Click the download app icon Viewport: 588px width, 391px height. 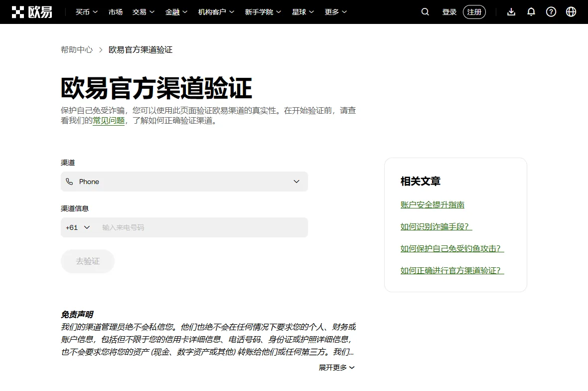[511, 12]
